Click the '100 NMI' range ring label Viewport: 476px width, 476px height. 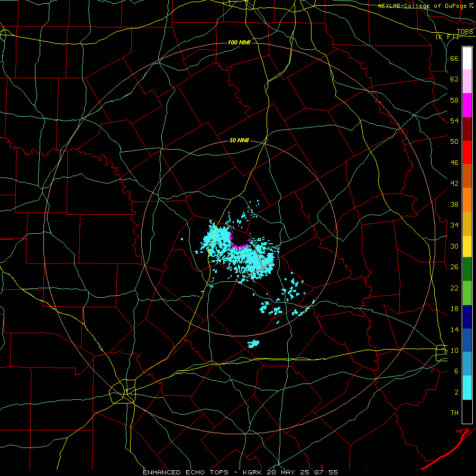tap(239, 42)
